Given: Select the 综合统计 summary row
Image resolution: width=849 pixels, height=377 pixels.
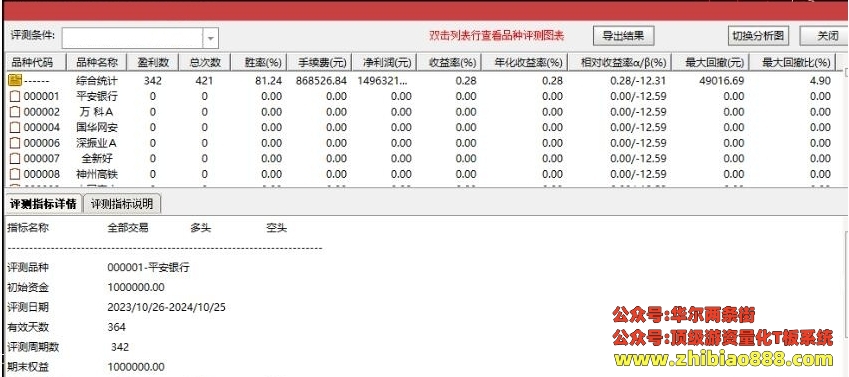Looking at the screenshot, I should click(x=421, y=81).
